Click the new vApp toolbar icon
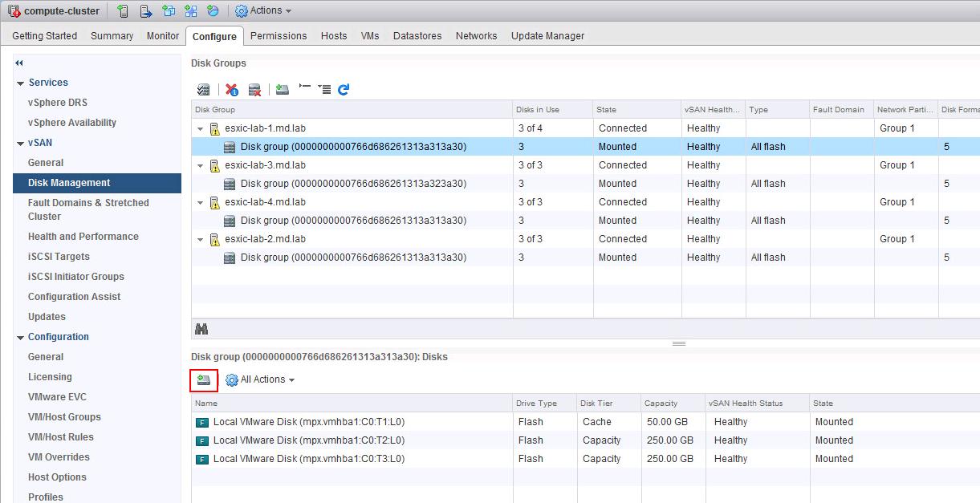 coord(190,10)
